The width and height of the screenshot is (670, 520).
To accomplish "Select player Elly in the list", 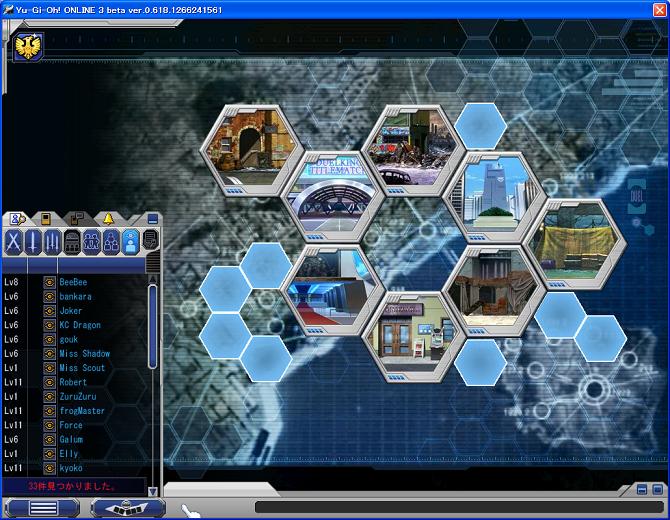I will 75,454.
